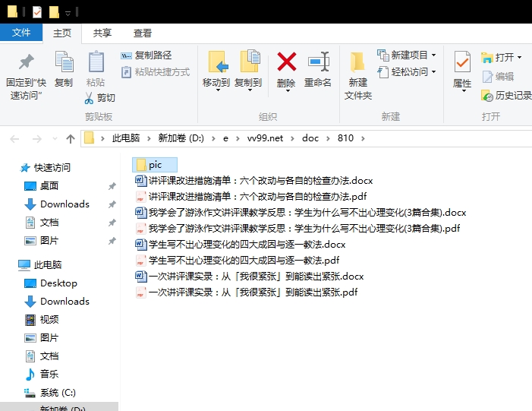Open 系统 (C:) drive
Image resolution: width=532 pixels, height=411 pixels.
tap(50, 393)
